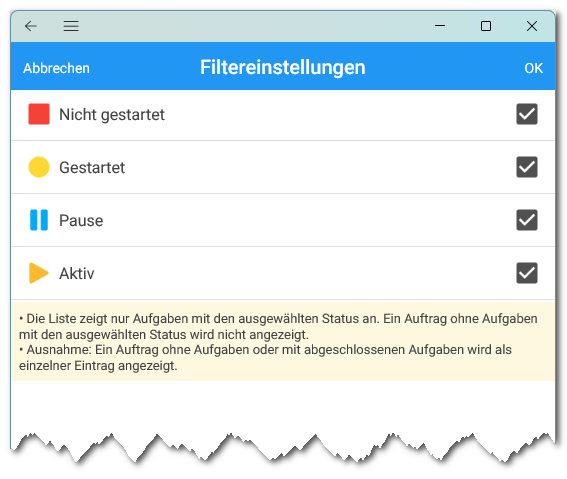The height and width of the screenshot is (479, 567).
Task: Click the Filtereinstellungen header title
Action: (283, 68)
